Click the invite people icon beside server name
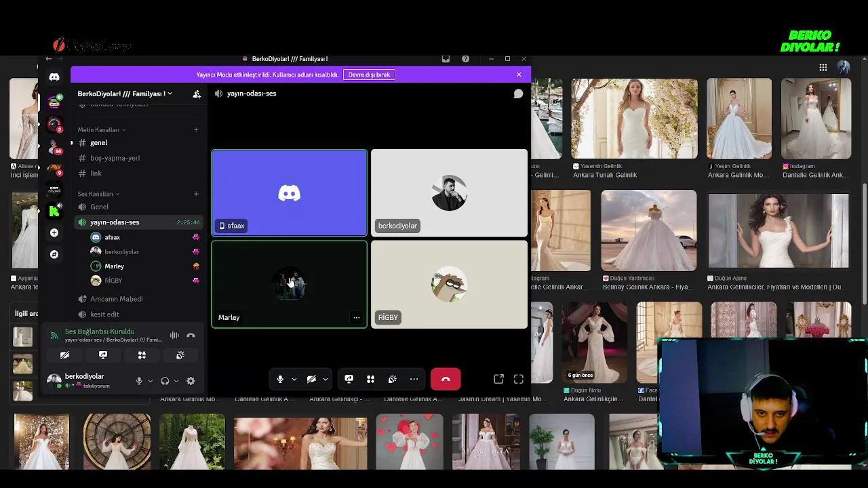868x488 pixels. tap(197, 94)
